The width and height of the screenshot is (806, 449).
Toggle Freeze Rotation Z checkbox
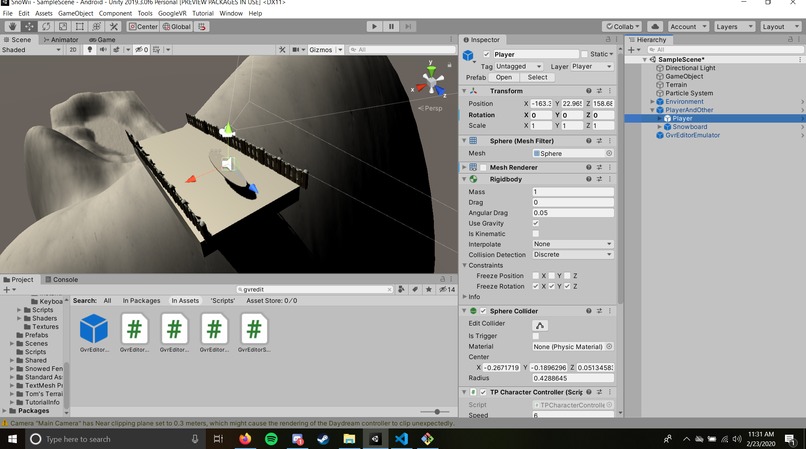[x=567, y=286]
